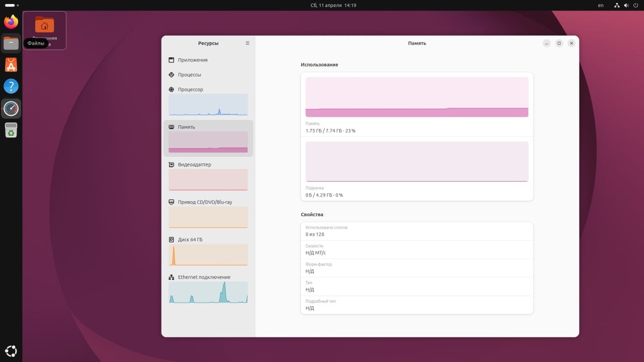Switch the en keyboard layout indicator
This screenshot has width=644, height=362.
(x=601, y=5)
